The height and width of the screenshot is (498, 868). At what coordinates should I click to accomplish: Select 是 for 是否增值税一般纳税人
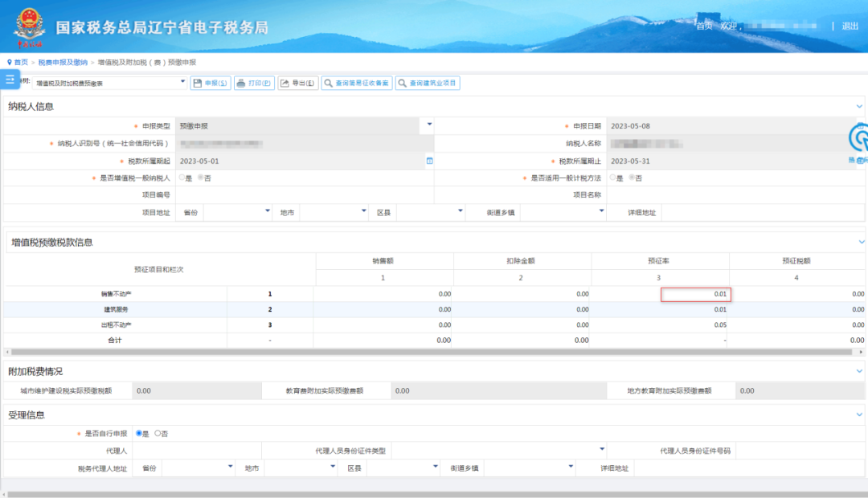point(182,178)
